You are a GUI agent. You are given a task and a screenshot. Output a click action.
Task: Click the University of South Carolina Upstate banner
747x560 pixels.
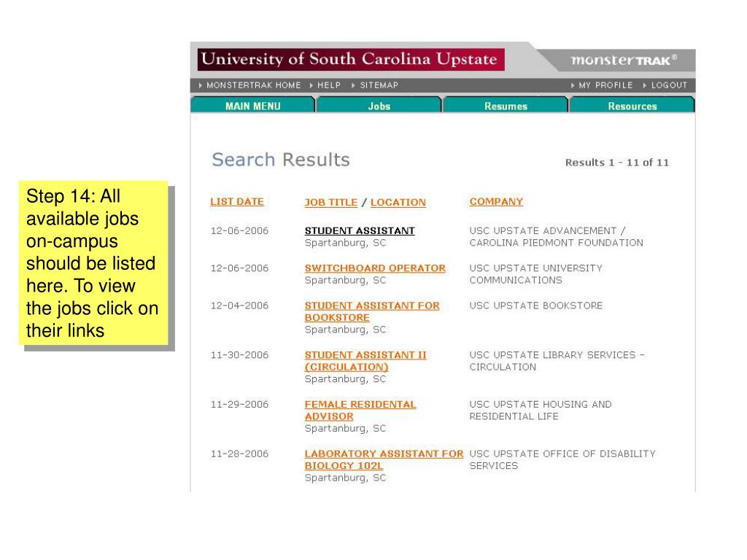[x=351, y=60]
